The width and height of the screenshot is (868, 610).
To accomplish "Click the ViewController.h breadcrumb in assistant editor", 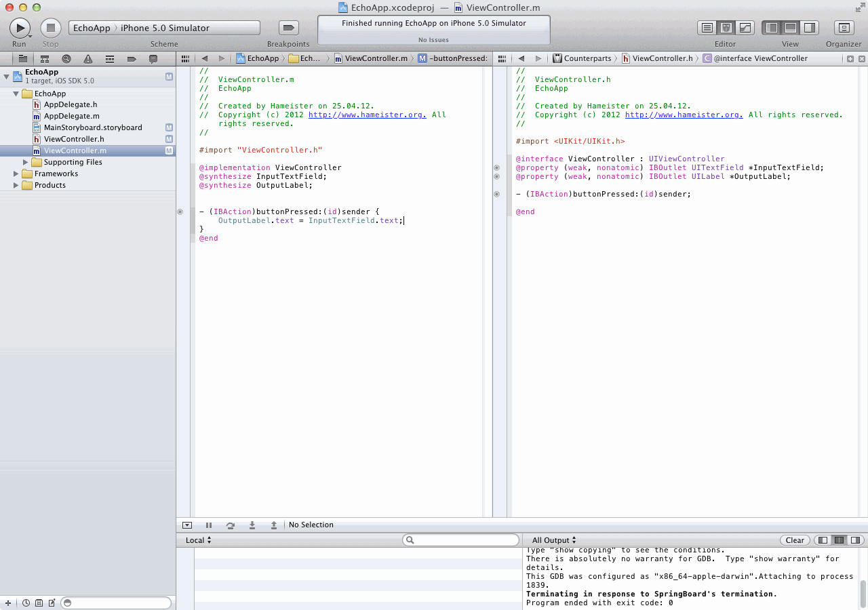I will tap(662, 59).
